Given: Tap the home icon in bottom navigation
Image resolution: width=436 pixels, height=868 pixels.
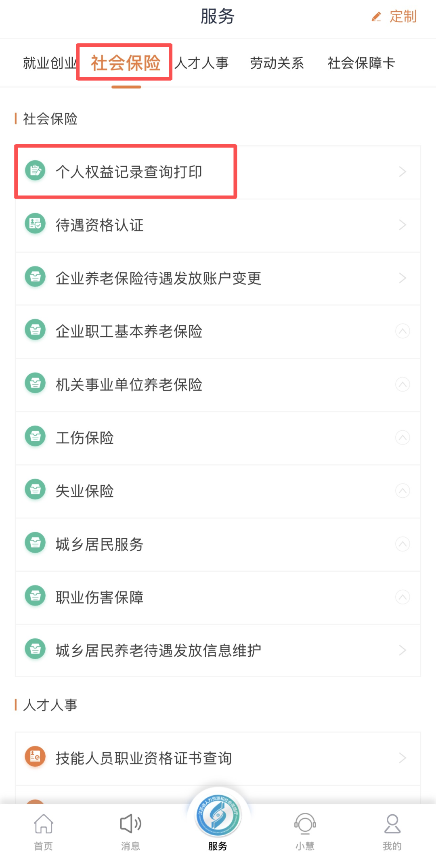Looking at the screenshot, I should pos(43,824).
